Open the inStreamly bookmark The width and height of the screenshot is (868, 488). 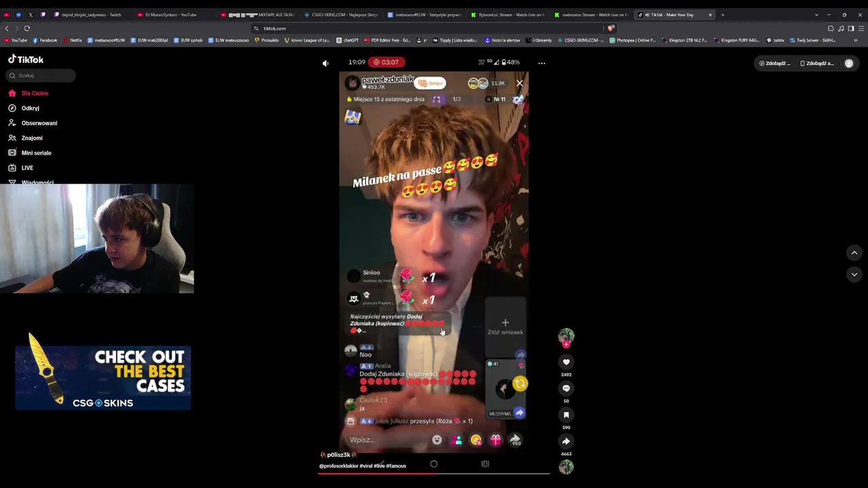(539, 41)
